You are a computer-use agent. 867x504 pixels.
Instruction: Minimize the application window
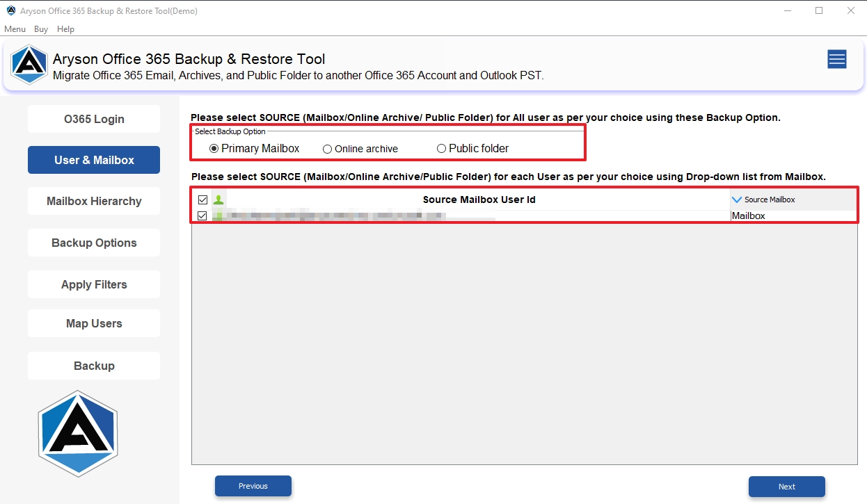(787, 10)
